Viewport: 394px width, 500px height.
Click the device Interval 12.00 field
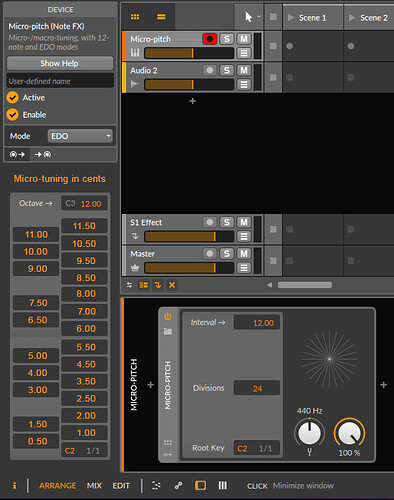tap(257, 323)
